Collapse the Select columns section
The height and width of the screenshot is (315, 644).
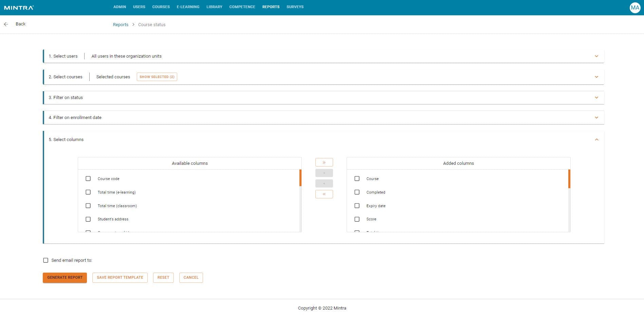click(596, 139)
